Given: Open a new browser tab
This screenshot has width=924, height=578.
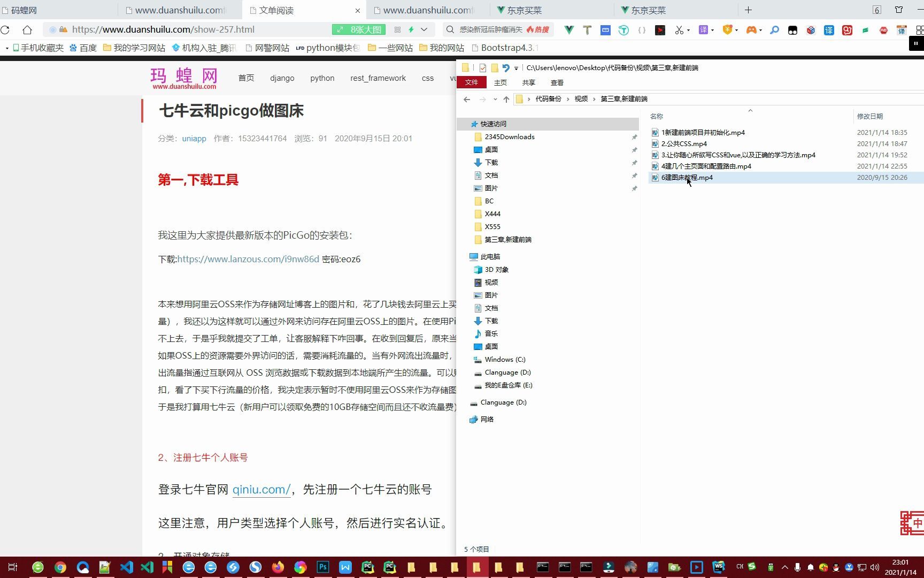Looking at the screenshot, I should point(748,10).
